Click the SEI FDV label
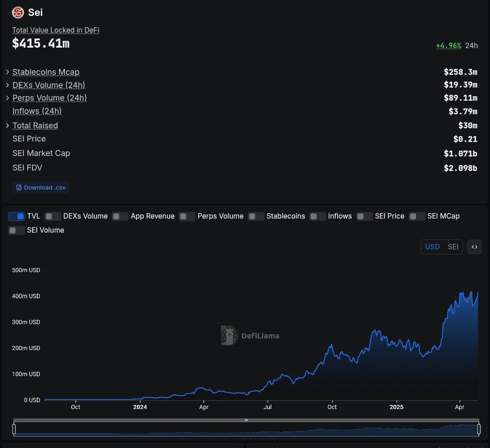The width and height of the screenshot is (490, 448). [x=27, y=168]
